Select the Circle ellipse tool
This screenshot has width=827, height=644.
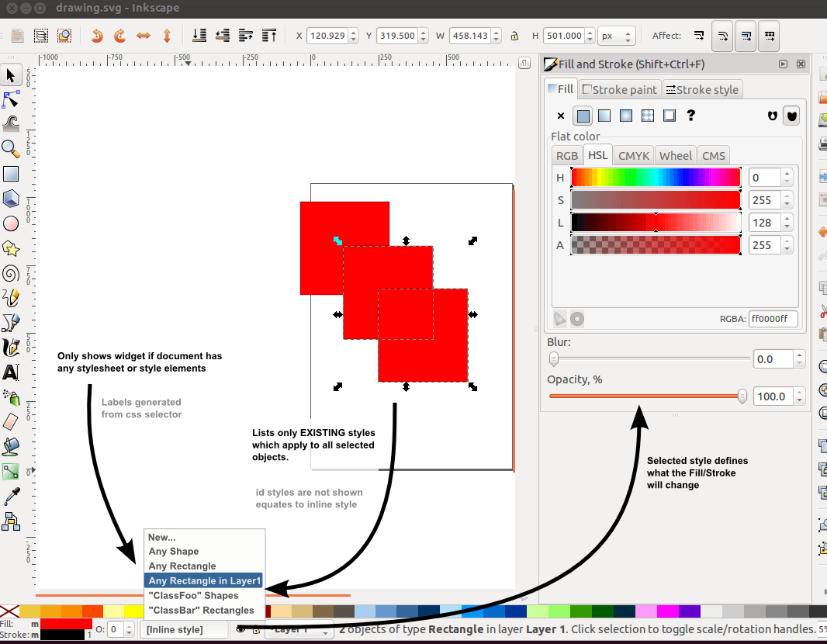11,223
